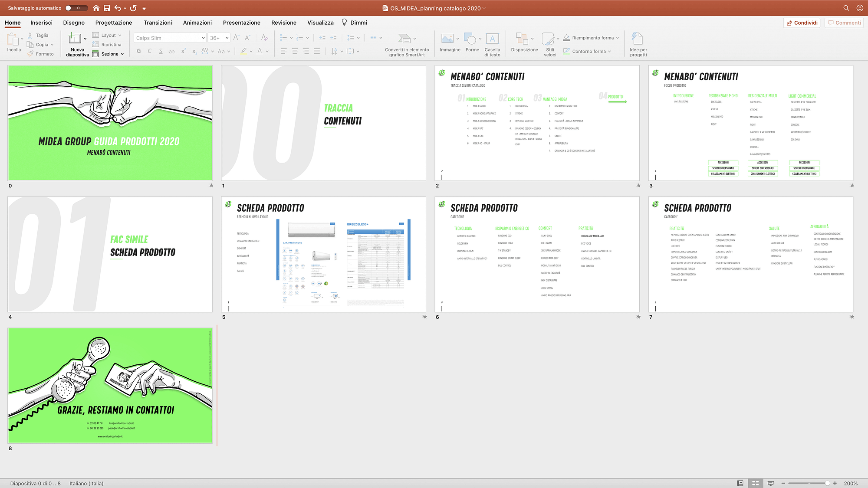Click the increase font size icon
The height and width of the screenshot is (488, 868).
(236, 38)
